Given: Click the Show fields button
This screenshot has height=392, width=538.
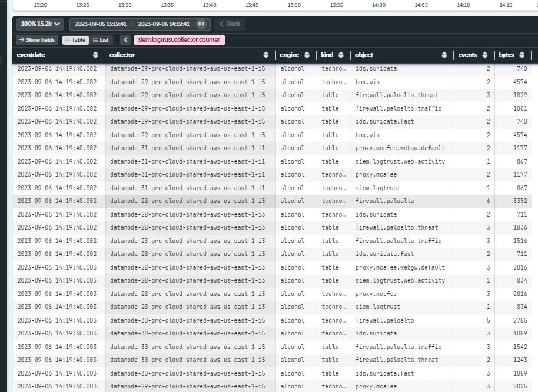Looking at the screenshot, I should [x=37, y=40].
